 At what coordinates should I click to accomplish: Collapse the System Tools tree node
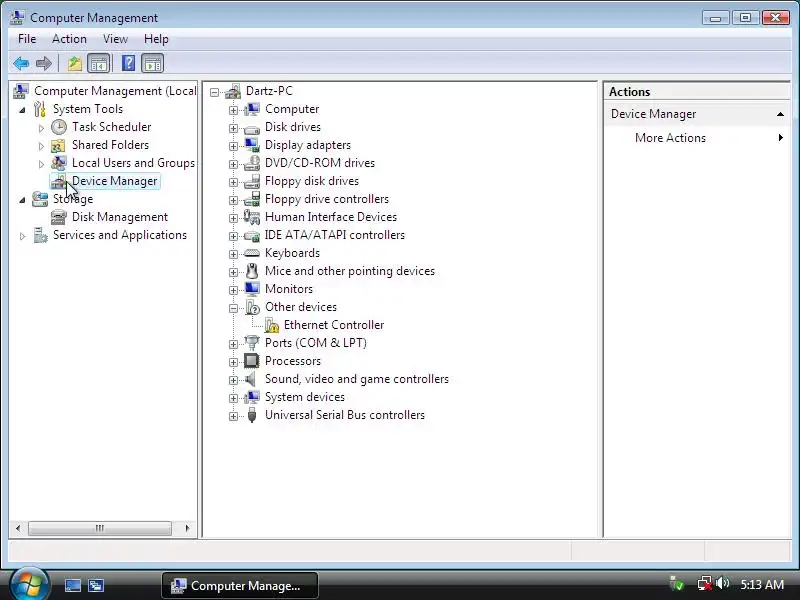coord(22,110)
